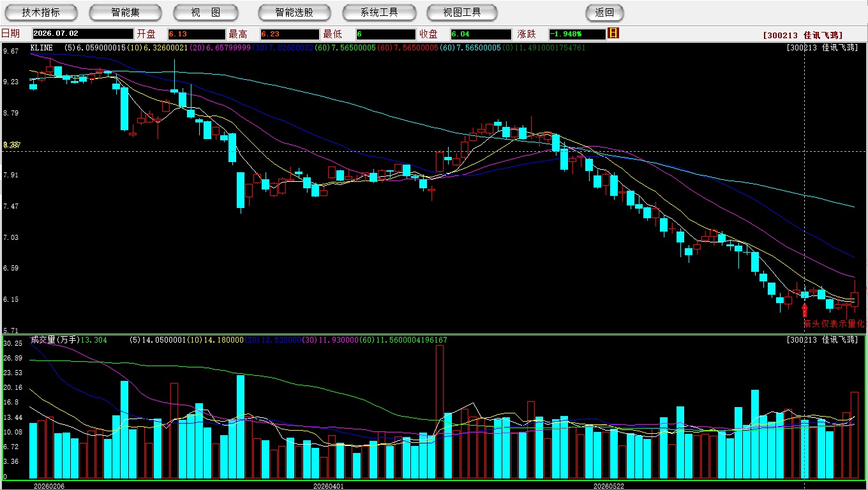Click the 涨跌 field label
Screen dimensions: 868x490
528,34
